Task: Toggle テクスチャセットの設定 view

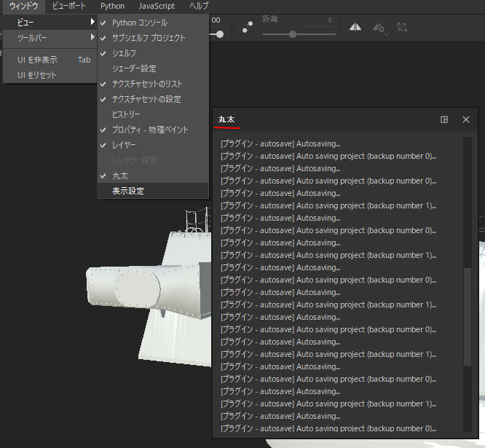Action: [x=153, y=99]
